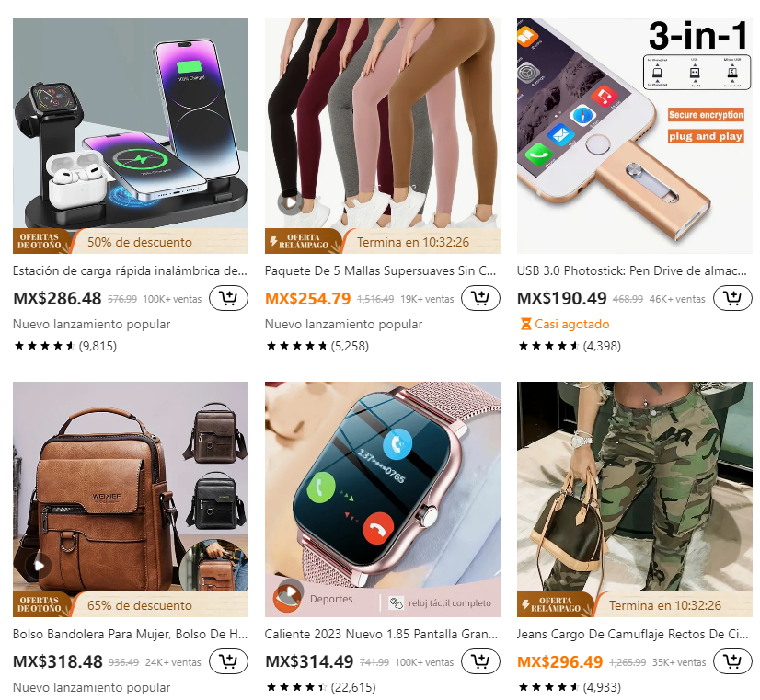Add brown shoulder bag to cart
The height and width of the screenshot is (700, 760).
pos(228,661)
